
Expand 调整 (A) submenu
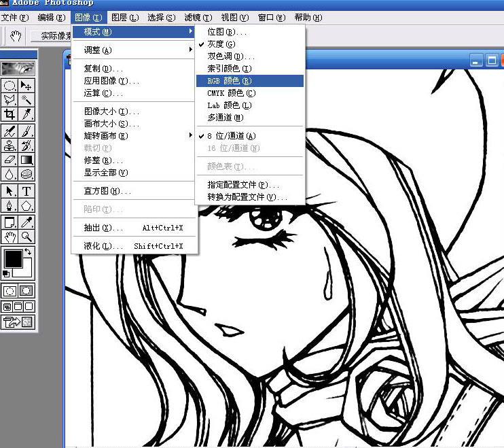133,50
